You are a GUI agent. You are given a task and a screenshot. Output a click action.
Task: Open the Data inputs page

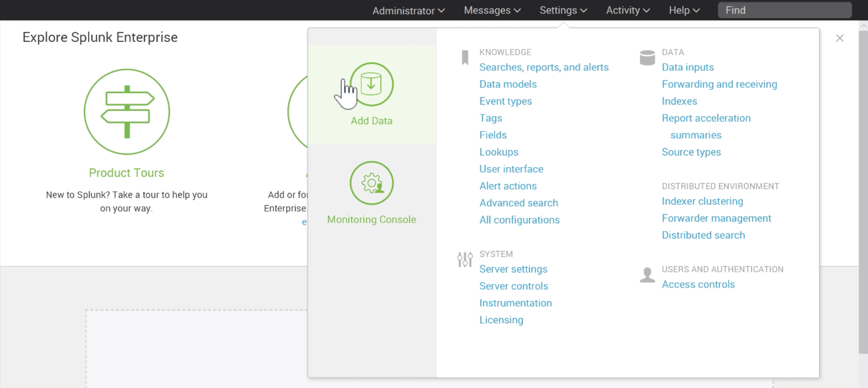pos(687,67)
